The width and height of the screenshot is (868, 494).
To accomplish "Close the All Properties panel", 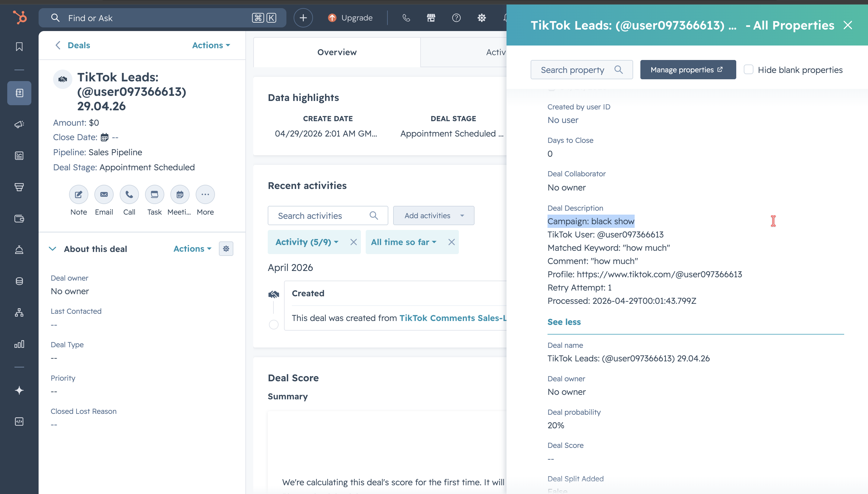I will [x=847, y=25].
